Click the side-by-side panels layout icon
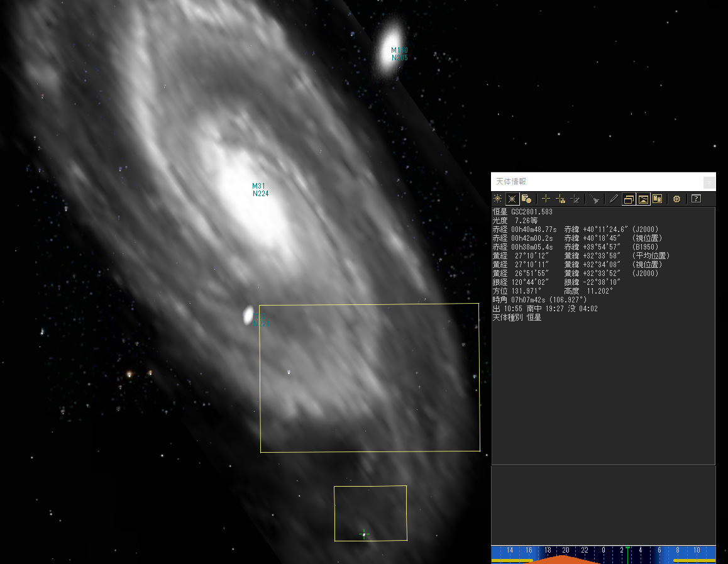728x564 pixels. [x=658, y=199]
